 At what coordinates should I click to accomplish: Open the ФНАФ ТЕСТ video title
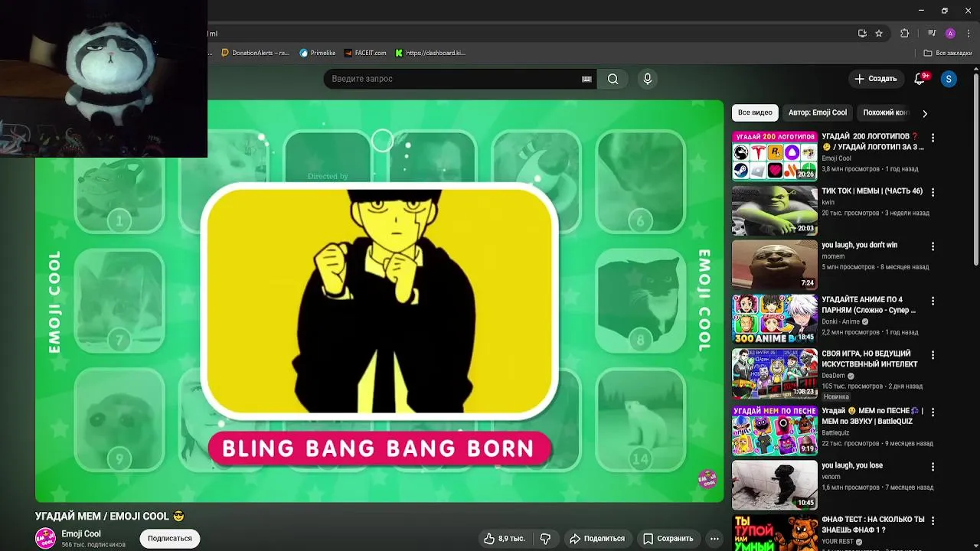click(x=873, y=525)
